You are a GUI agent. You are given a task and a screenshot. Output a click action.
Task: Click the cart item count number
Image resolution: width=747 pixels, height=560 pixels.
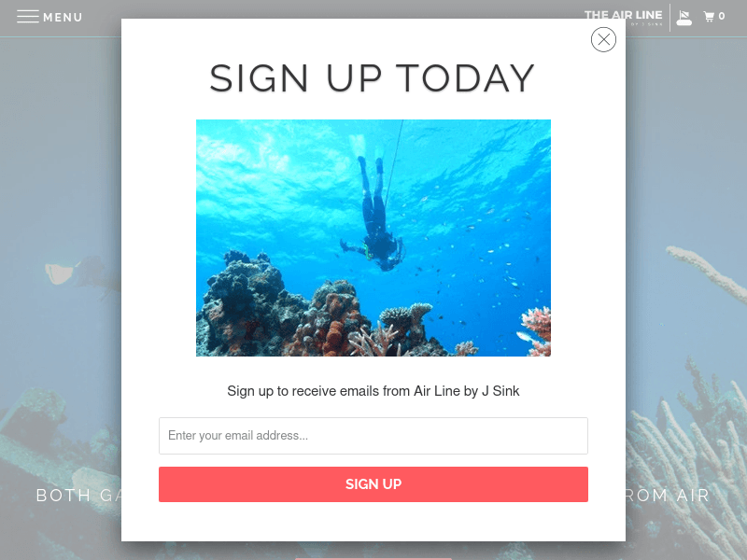click(x=721, y=16)
